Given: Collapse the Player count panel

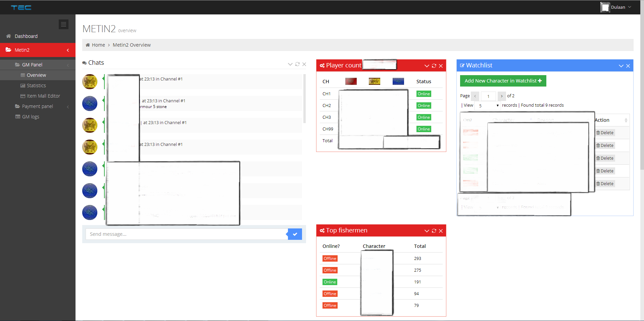Looking at the screenshot, I should [427, 66].
